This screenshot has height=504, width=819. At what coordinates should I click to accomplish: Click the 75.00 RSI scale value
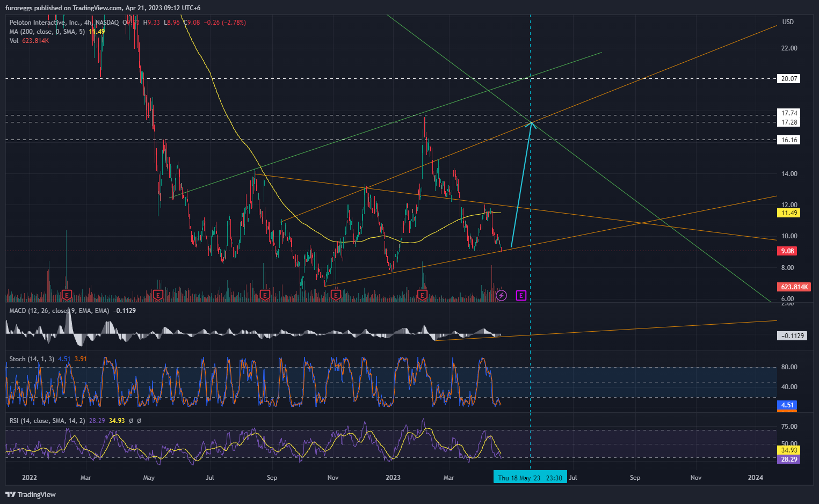tap(789, 427)
